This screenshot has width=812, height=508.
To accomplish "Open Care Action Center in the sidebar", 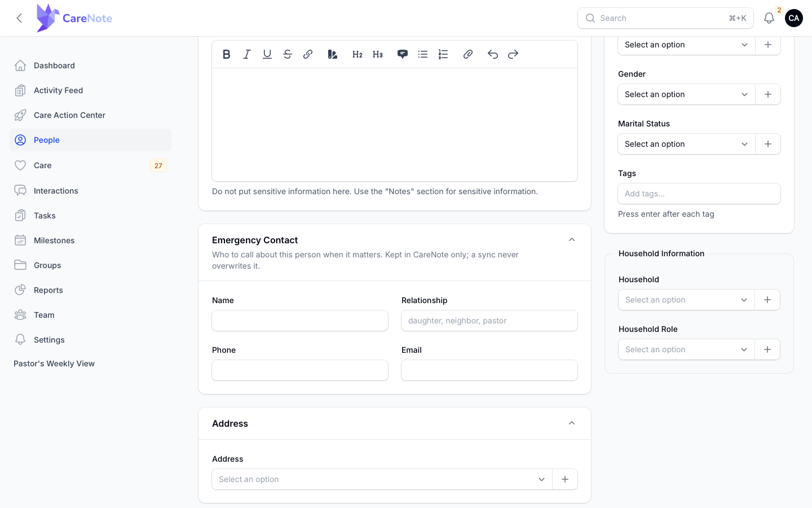I will (x=90, y=115).
